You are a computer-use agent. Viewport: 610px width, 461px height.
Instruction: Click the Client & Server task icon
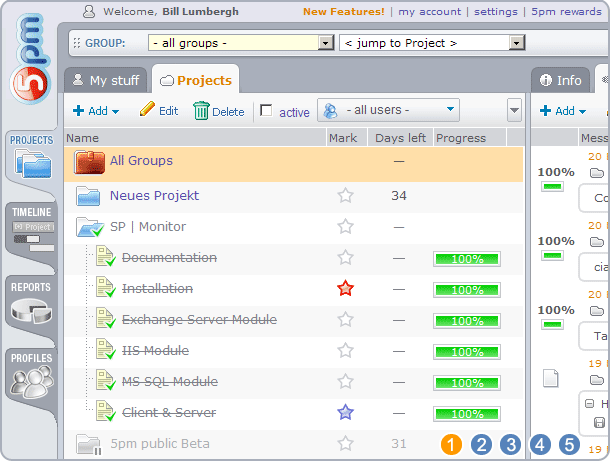tap(105, 412)
